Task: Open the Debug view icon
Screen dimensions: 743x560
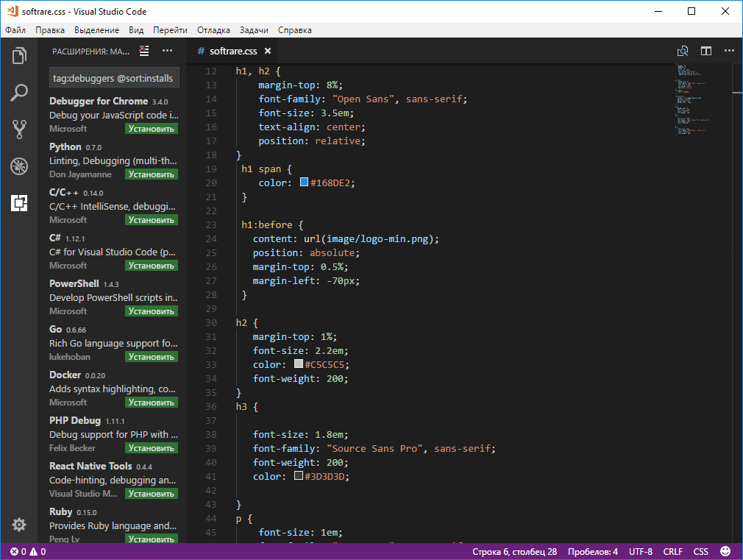Action: point(19,166)
